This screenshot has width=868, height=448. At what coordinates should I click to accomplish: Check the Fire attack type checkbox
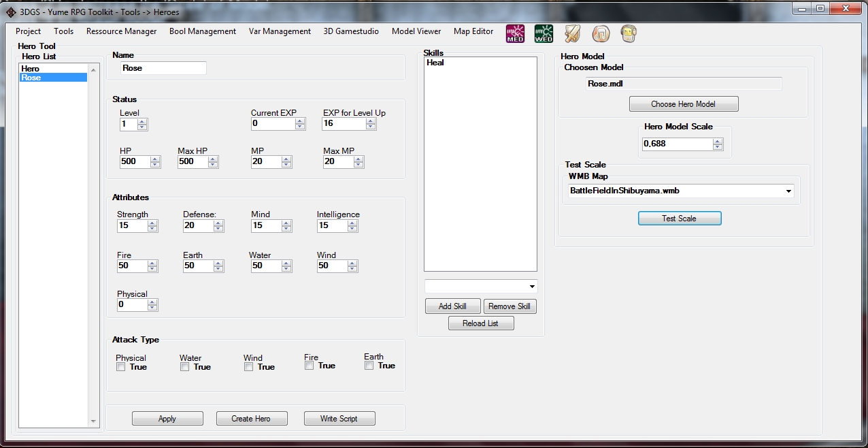309,366
